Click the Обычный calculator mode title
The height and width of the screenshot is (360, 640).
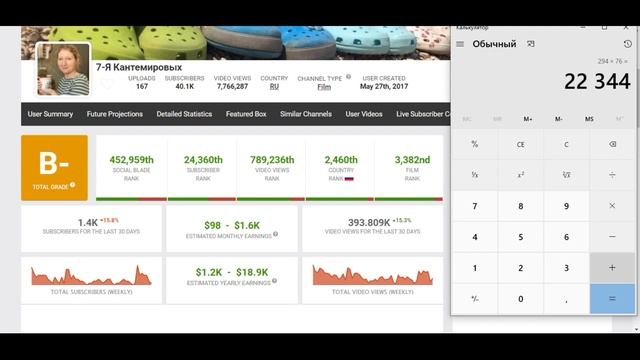[494, 44]
